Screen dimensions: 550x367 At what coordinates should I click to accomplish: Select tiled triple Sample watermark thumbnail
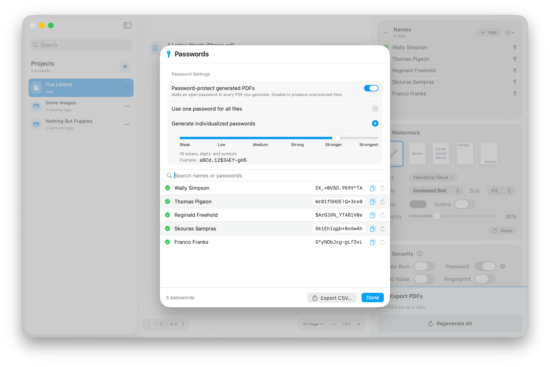tap(441, 153)
